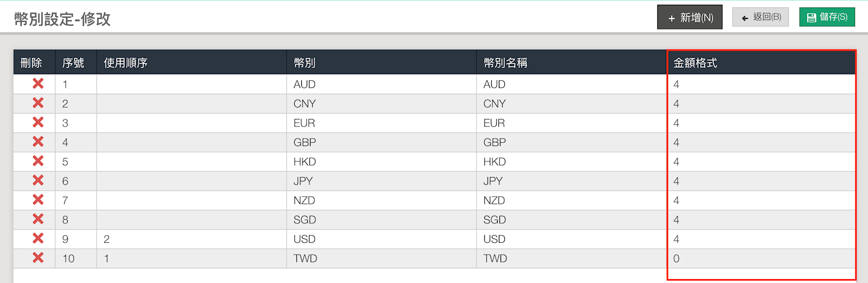The width and height of the screenshot is (868, 283).
Task: Remove the EUR row via delete icon
Action: point(38,122)
